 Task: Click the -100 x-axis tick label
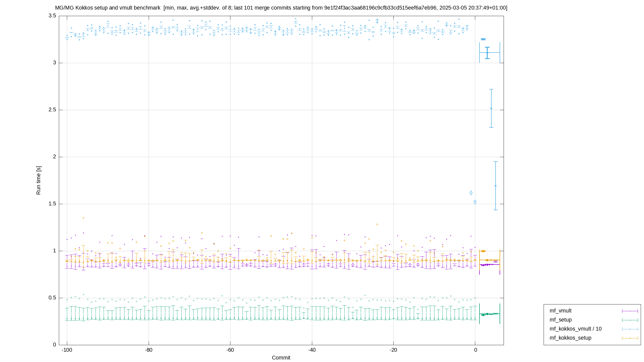(67, 350)
